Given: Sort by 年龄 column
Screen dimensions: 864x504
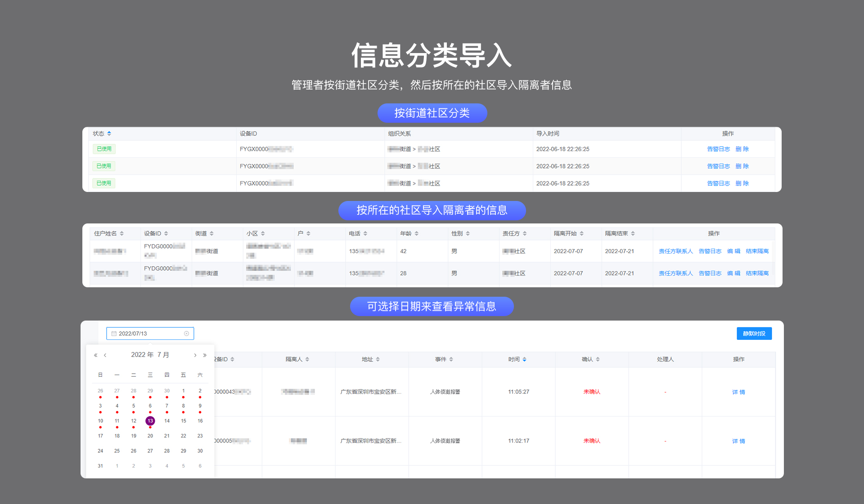Looking at the screenshot, I should (x=417, y=233).
